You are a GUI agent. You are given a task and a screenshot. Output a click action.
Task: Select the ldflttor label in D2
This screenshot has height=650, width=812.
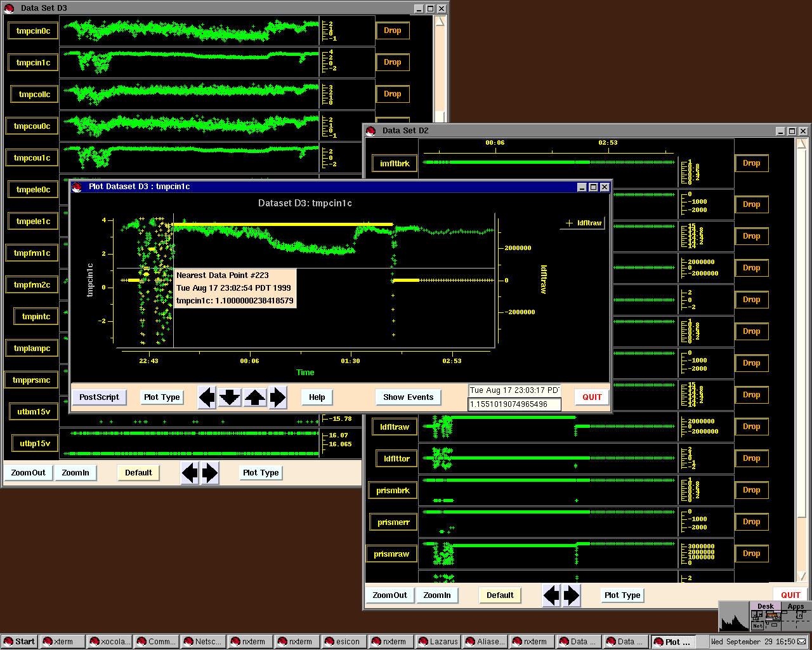point(397,459)
